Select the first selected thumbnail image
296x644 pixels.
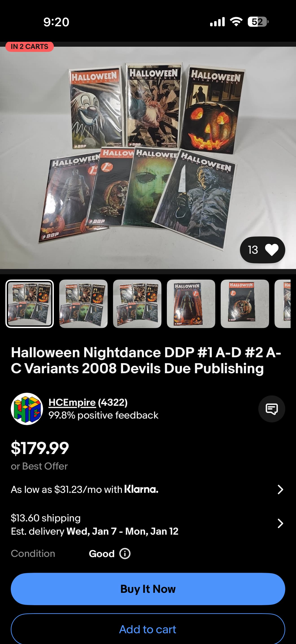point(30,304)
